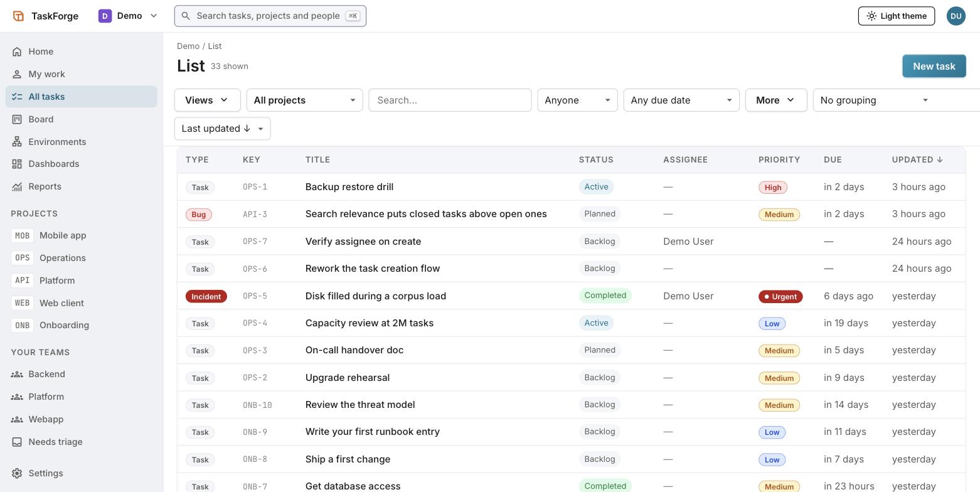Viewport: 980px width, 492px height.
Task: Open task Disk filled during a corpus load
Action: click(x=376, y=296)
